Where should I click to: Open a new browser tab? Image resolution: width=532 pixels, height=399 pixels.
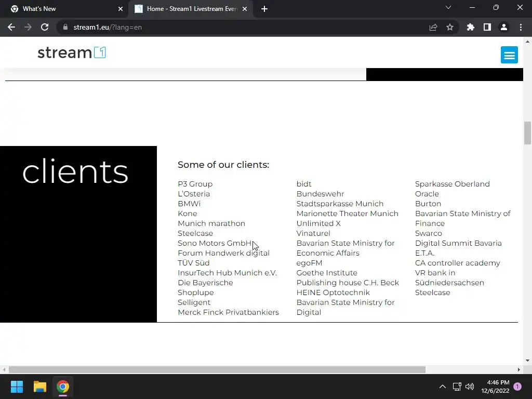point(264,9)
